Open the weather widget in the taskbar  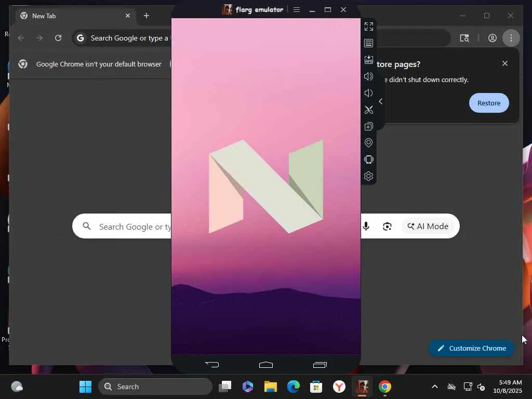pos(17,387)
